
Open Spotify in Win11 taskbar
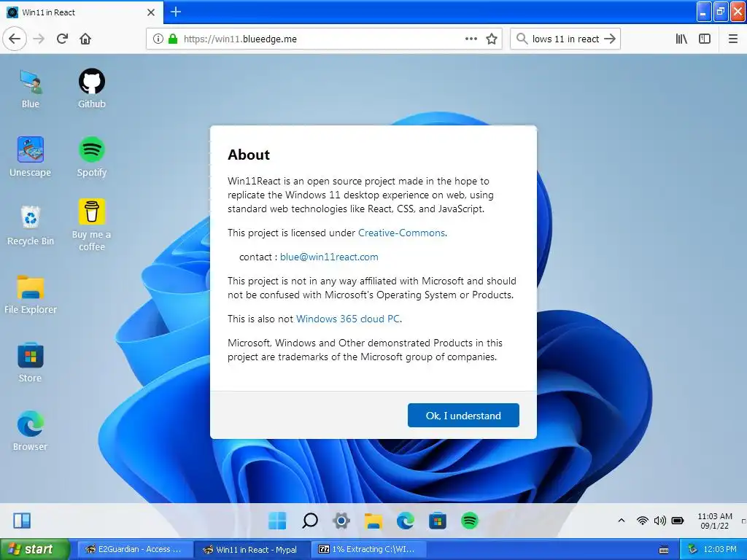click(x=470, y=521)
